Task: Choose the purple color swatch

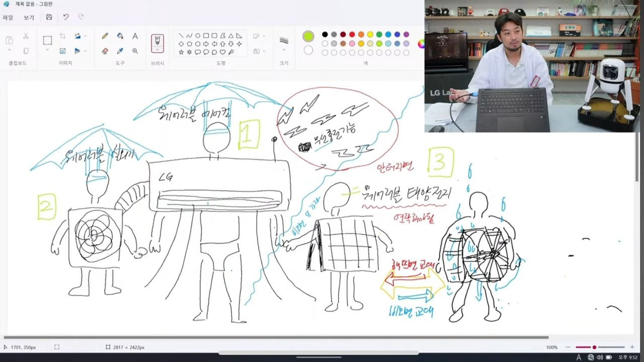Action: (407, 34)
